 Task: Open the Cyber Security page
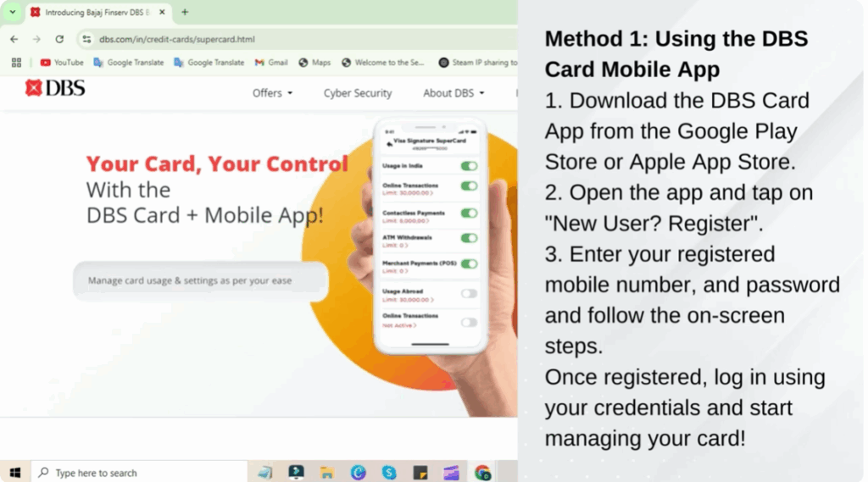[358, 93]
